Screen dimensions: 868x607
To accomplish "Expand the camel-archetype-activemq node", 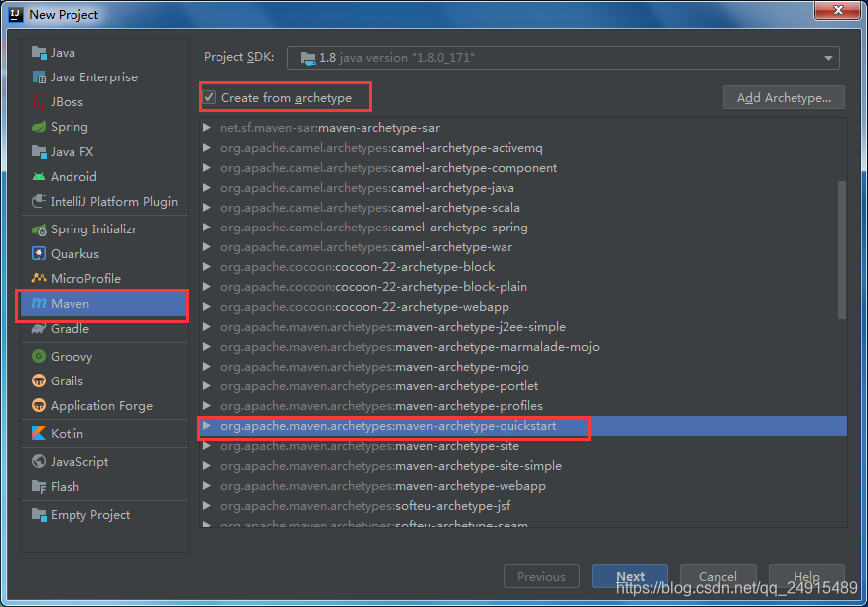I will (x=207, y=148).
